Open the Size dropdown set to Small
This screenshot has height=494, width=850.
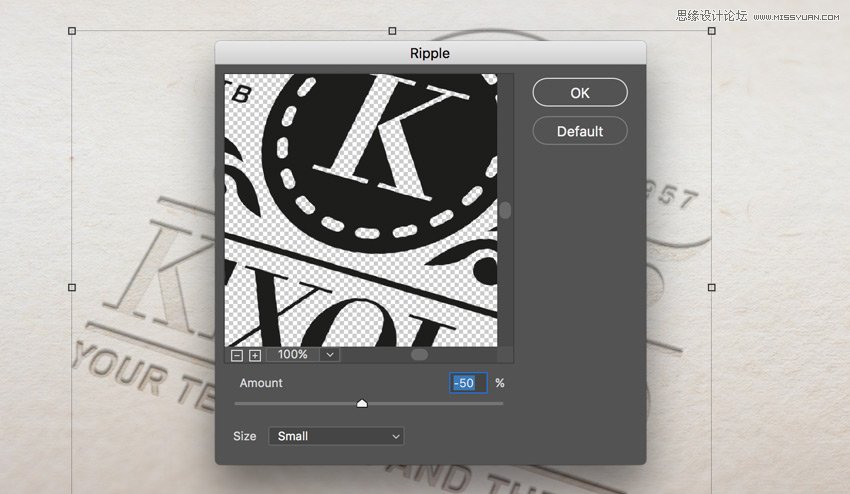click(336, 436)
